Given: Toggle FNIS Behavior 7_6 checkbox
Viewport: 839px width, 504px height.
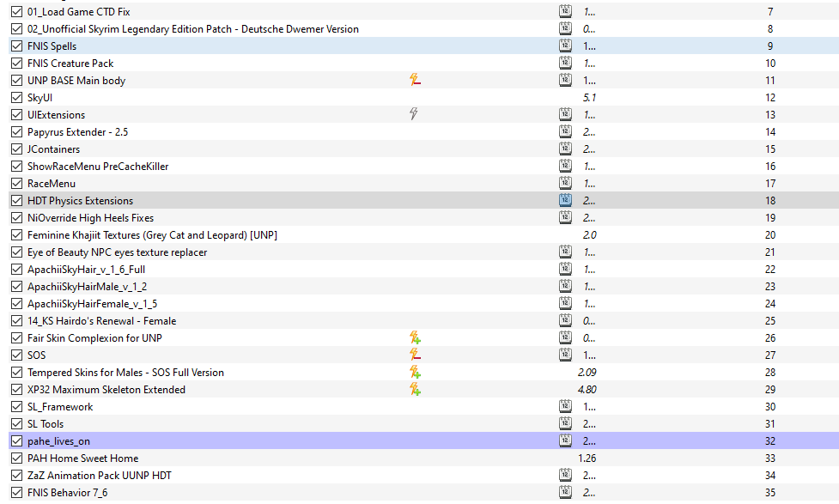Looking at the screenshot, I should tap(16, 492).
